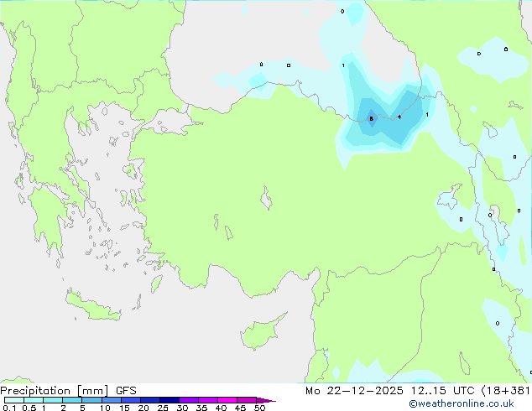Viewport: 532px width, 411px height.
Task: Click the '12..15 UTC' time text
Action: click(x=442, y=391)
